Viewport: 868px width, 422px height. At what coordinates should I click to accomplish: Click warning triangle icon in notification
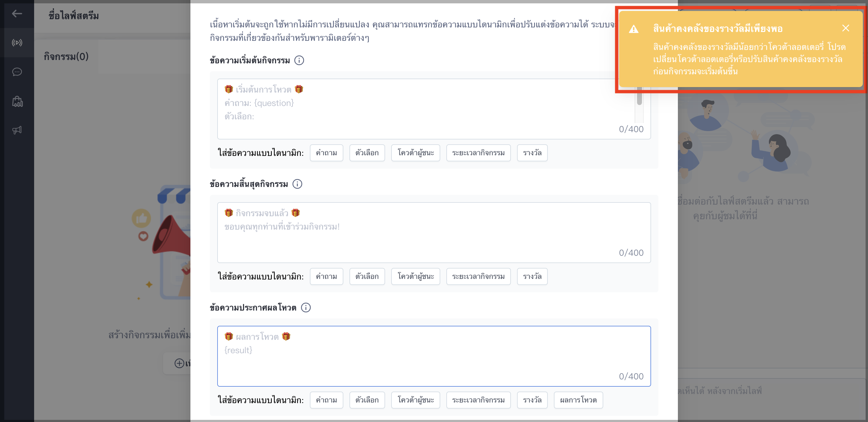pos(633,29)
